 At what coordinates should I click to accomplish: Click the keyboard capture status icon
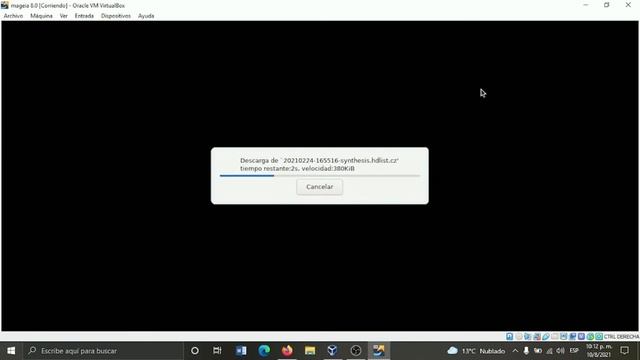tap(599, 336)
